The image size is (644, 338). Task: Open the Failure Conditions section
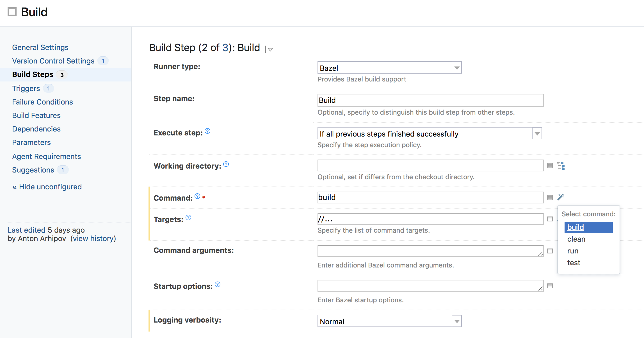tap(42, 102)
